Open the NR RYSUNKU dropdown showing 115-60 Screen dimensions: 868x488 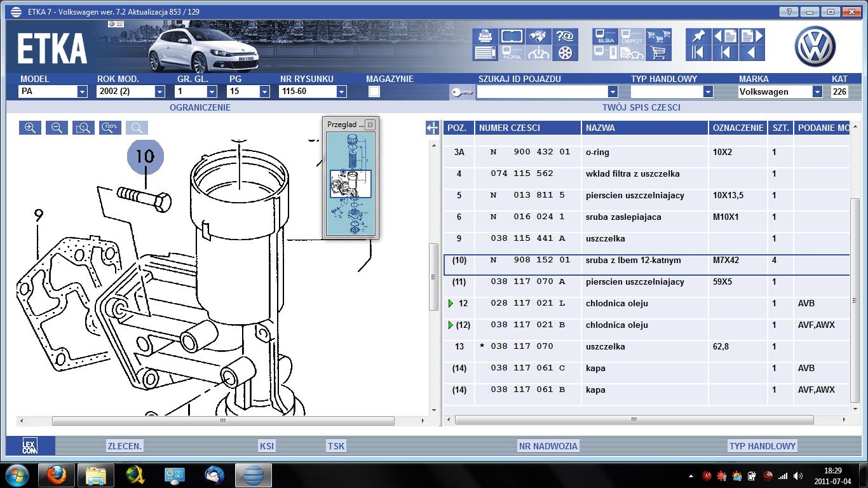click(x=341, y=91)
